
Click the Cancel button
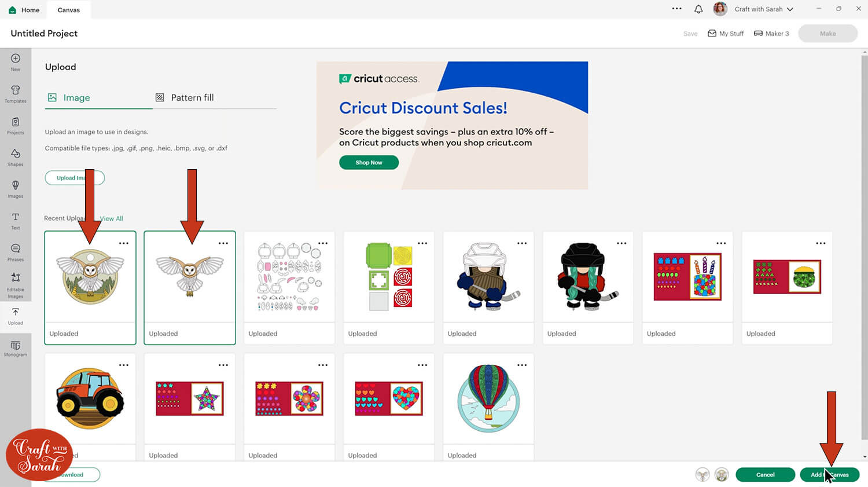[765, 475]
